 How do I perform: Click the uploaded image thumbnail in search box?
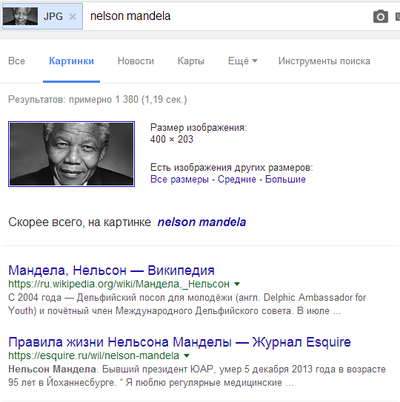tap(20, 16)
